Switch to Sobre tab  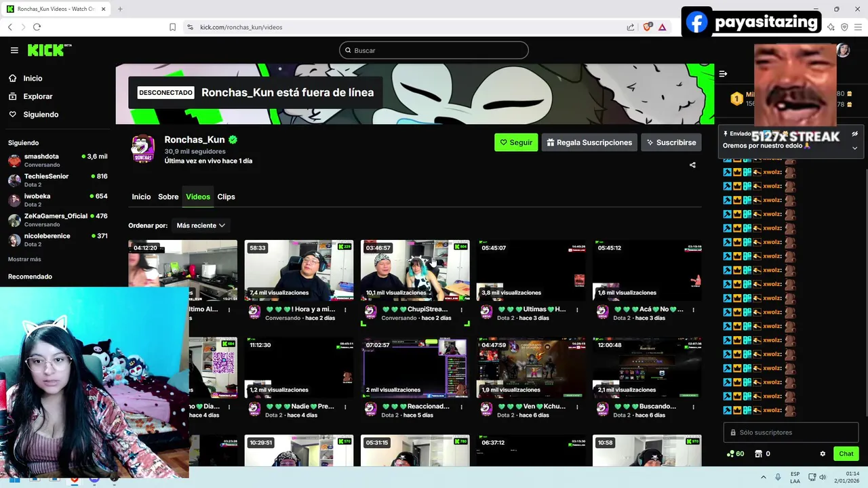pos(168,197)
